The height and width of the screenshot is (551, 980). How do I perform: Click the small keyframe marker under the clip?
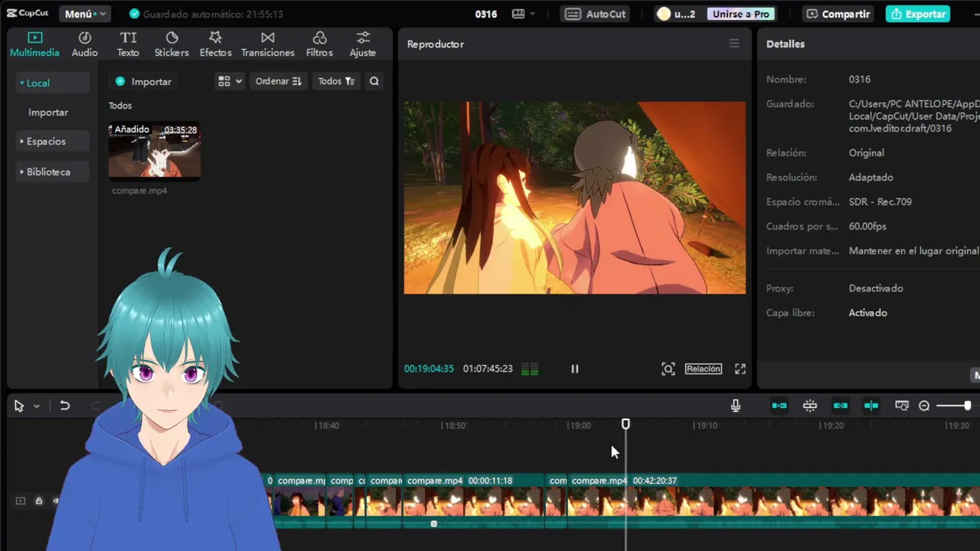434,524
